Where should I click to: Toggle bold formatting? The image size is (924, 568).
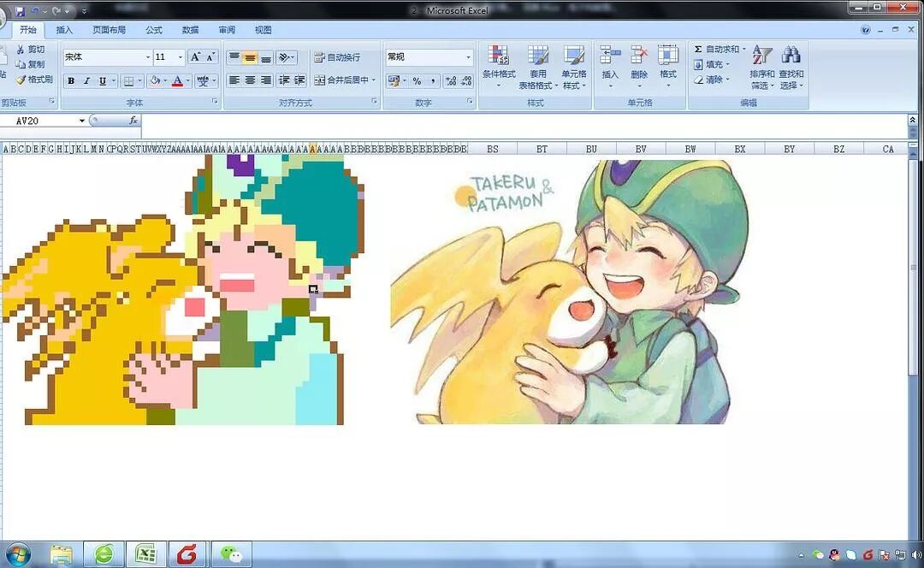point(71,80)
